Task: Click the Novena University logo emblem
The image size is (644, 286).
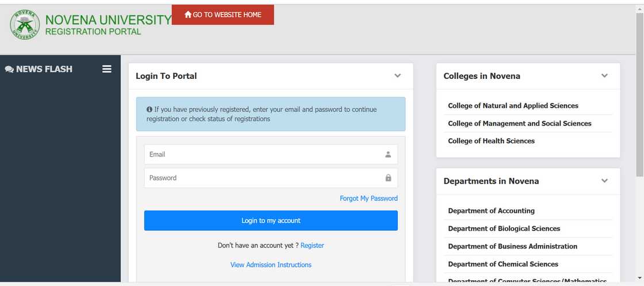Action: tap(25, 25)
